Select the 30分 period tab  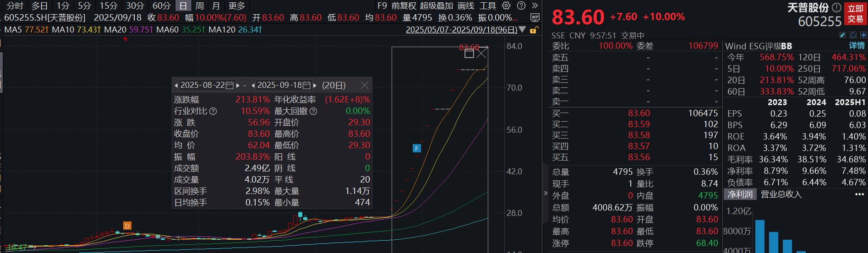tap(135, 5)
